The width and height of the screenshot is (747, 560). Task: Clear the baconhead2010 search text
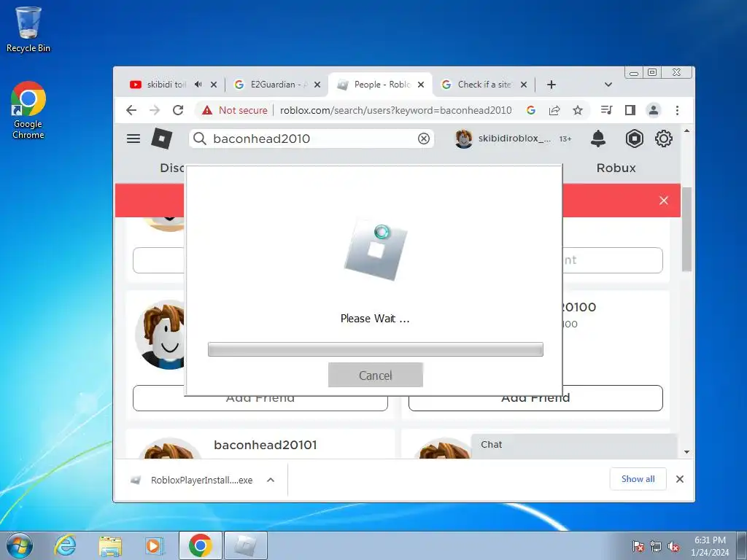click(424, 139)
